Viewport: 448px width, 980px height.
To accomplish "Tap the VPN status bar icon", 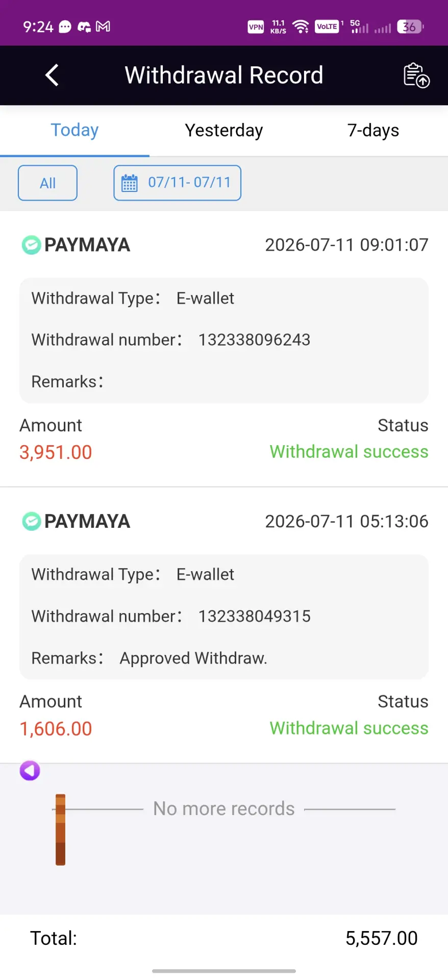I will point(256,27).
